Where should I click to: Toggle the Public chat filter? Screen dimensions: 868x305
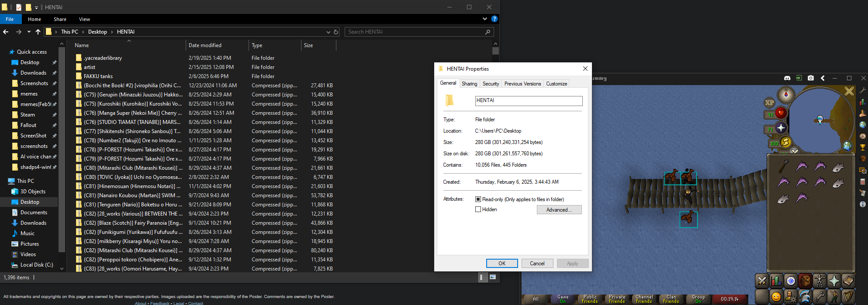[590, 299]
